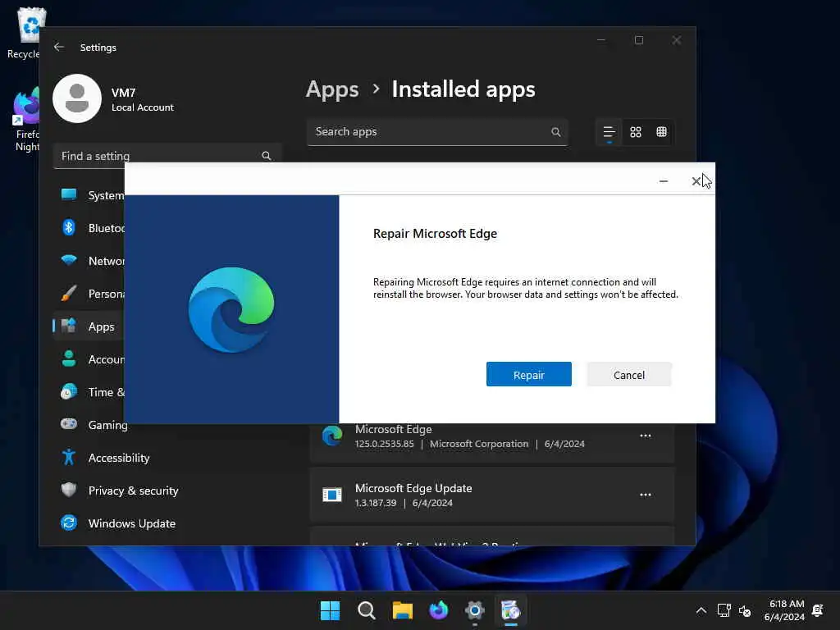Screen dimensions: 840x630
Task: Open the Windows Start menu
Action: tap(330, 610)
